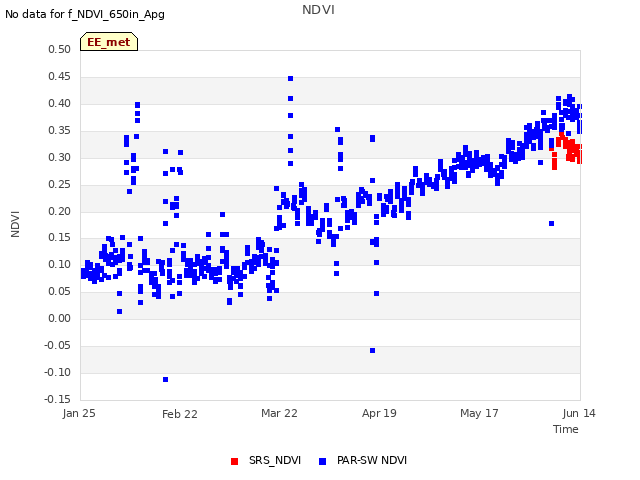Click the 0.45 y-axis tick label
This screenshot has width=640, height=480.
[x=60, y=76]
